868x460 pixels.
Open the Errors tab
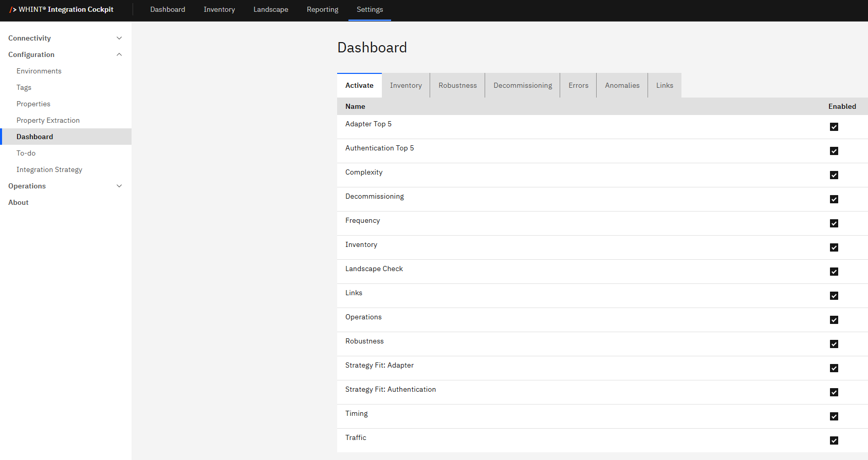point(578,86)
